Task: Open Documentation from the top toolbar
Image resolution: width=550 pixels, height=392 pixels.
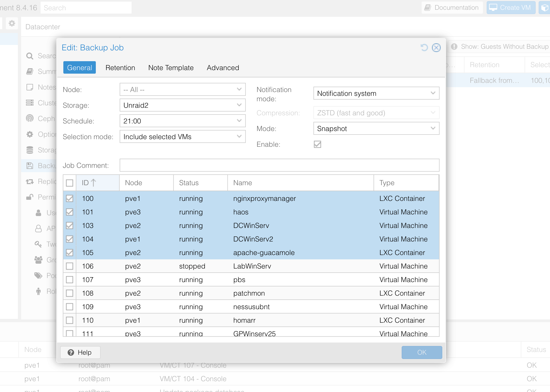Action: pyautogui.click(x=452, y=7)
